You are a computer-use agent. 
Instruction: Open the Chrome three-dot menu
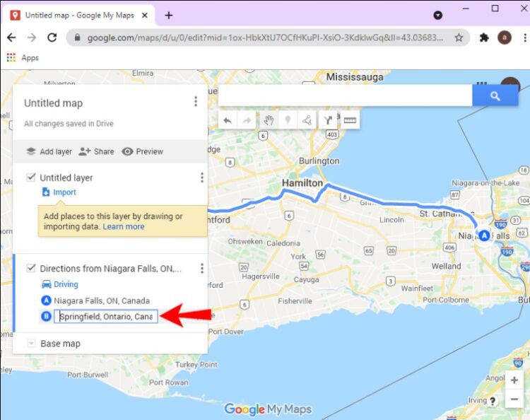525,37
